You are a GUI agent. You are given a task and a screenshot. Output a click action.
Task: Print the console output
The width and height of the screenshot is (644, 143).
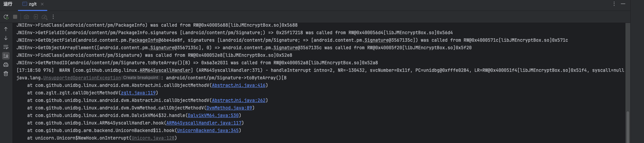coord(6,65)
